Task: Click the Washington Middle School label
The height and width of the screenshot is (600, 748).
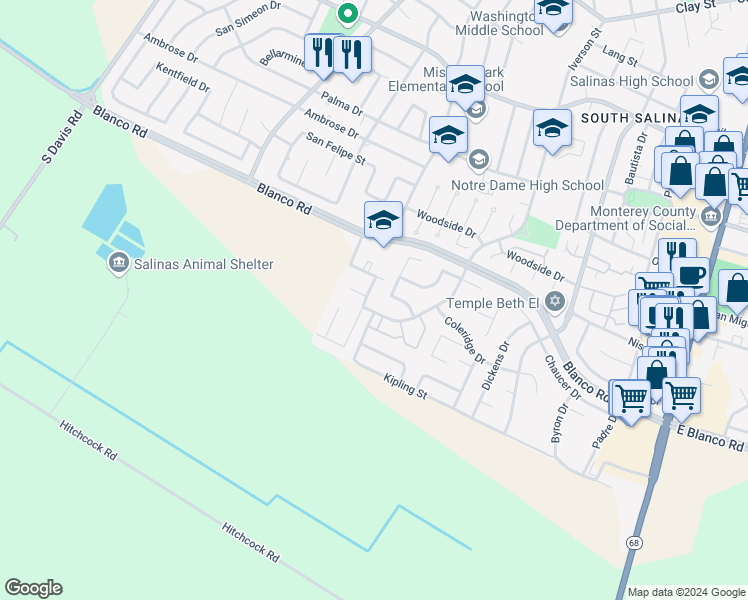Action: pos(499,23)
